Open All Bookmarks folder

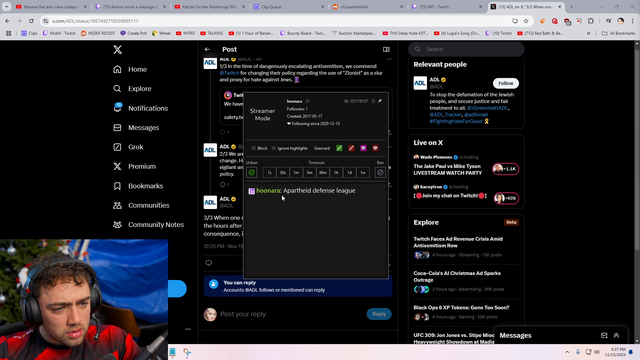tap(618, 33)
